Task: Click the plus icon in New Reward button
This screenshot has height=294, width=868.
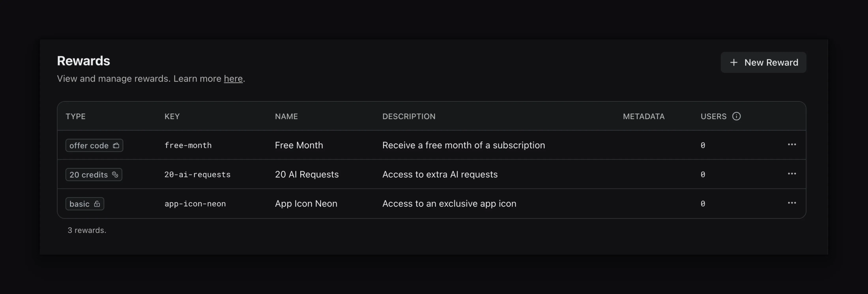Action: coord(733,63)
